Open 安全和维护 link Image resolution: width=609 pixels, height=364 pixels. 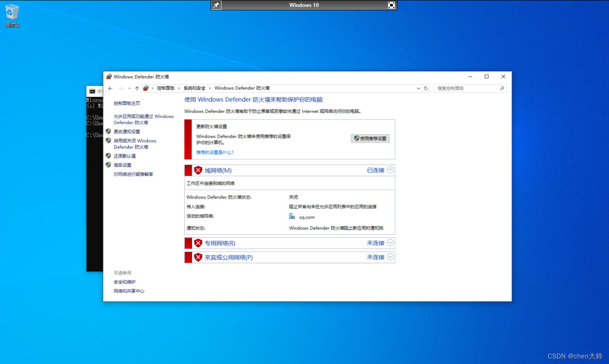coord(124,282)
